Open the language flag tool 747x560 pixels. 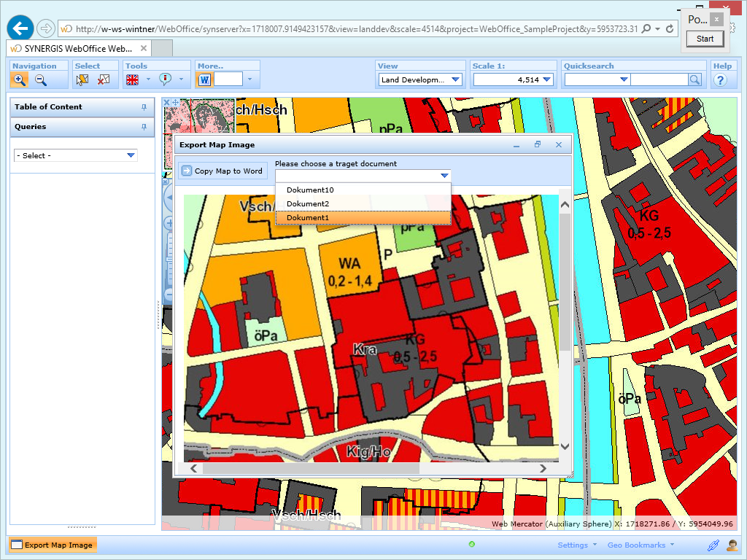(x=133, y=79)
